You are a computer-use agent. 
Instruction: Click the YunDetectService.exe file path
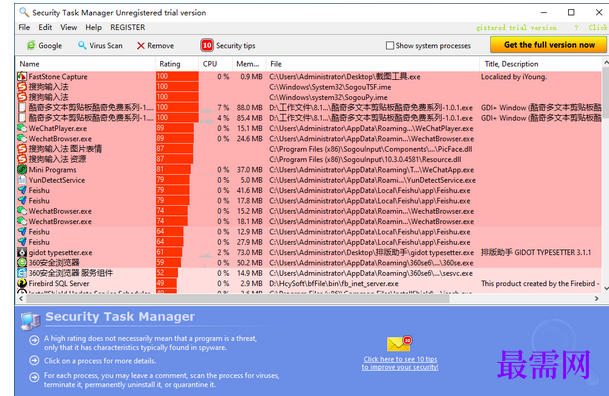pyautogui.click(x=372, y=180)
